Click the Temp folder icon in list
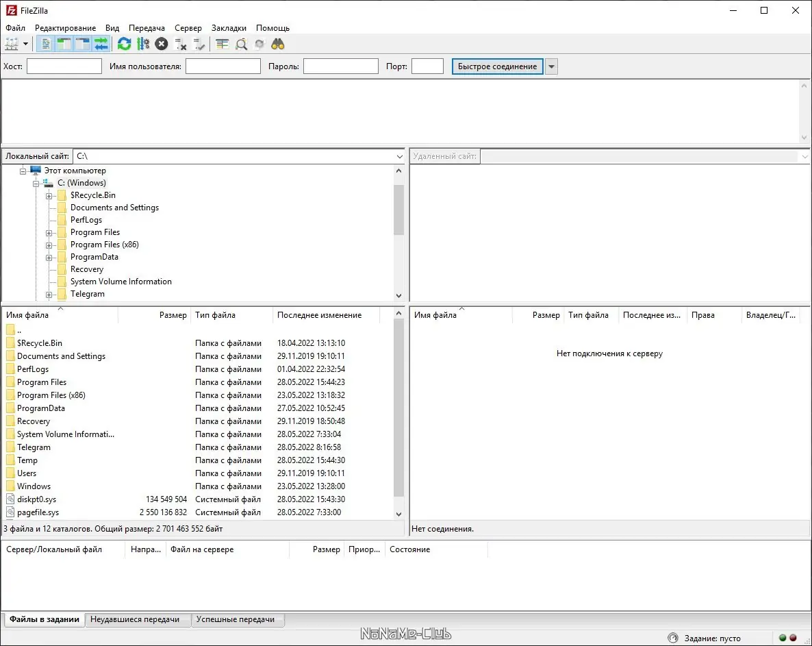812x646 pixels. click(10, 460)
